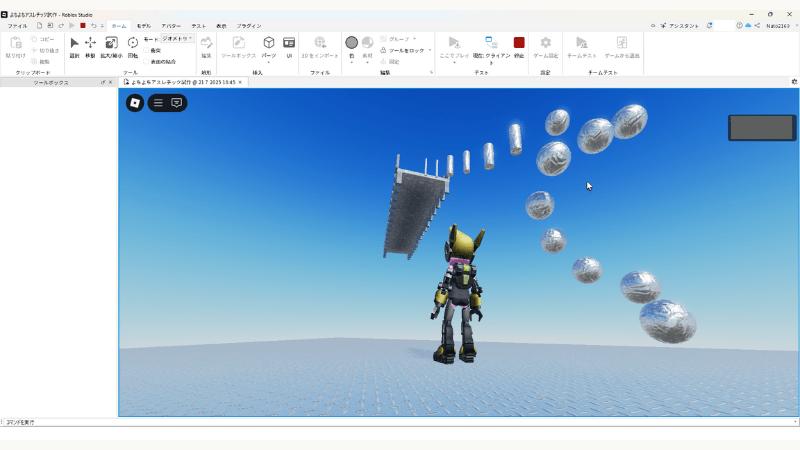This screenshot has width=800, height=450.
Task: Open the ファイル menu
Action: pos(17,26)
